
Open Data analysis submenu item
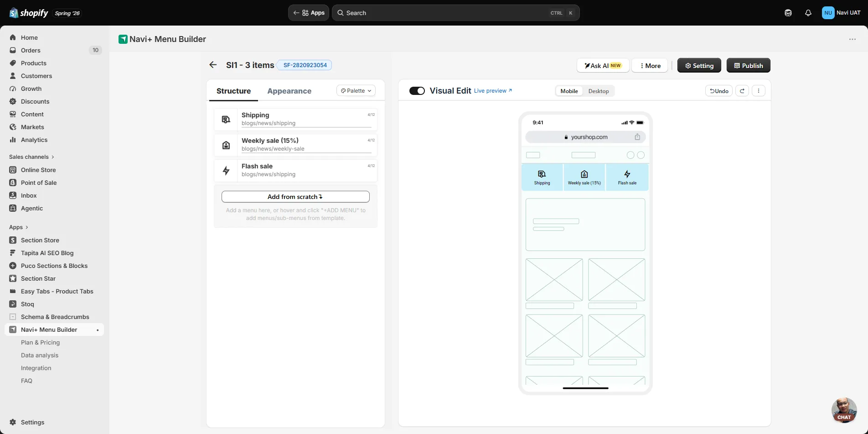40,355
